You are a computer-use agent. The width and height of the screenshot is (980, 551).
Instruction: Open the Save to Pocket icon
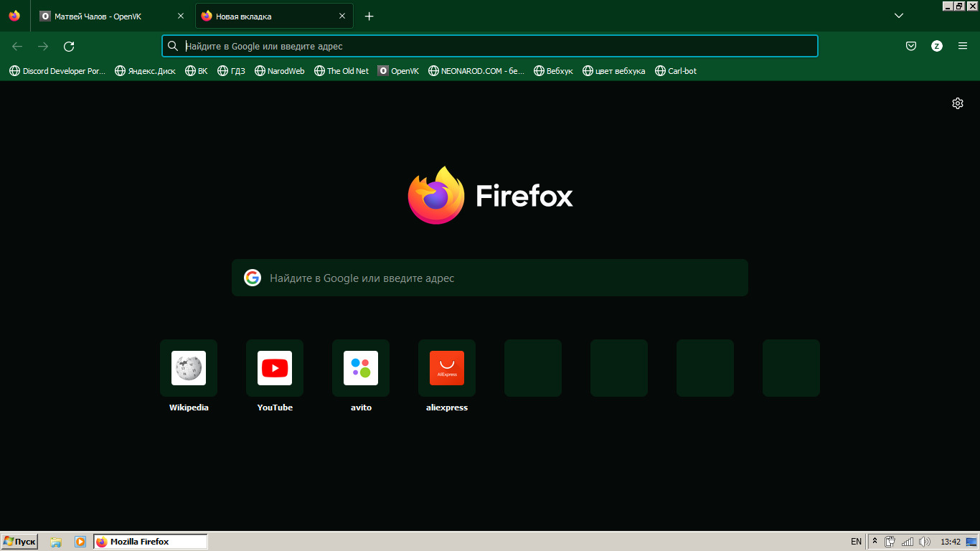point(911,46)
